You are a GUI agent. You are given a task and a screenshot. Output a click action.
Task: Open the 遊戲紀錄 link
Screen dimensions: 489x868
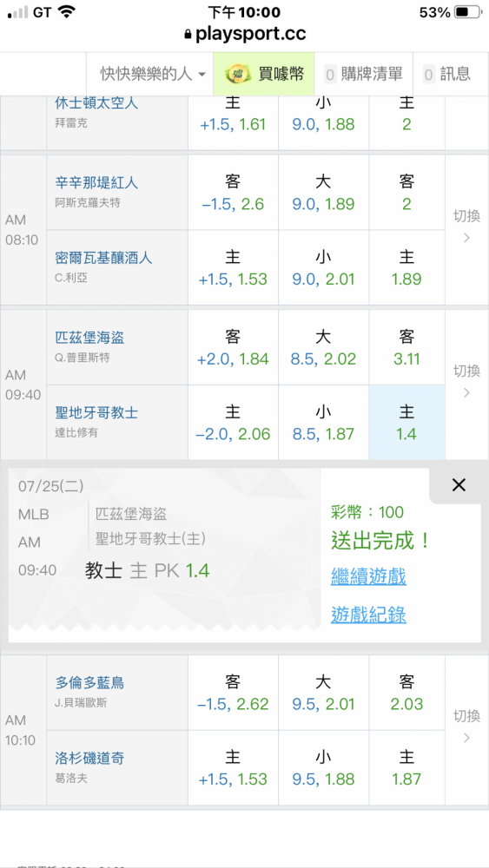369,615
